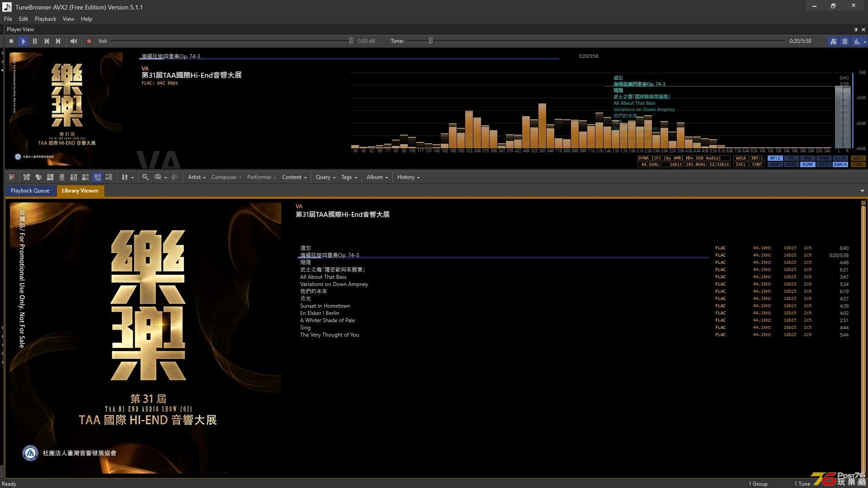Screen dimensions: 868x488
Task: Open the Composer filter dropdown
Action: click(226, 177)
